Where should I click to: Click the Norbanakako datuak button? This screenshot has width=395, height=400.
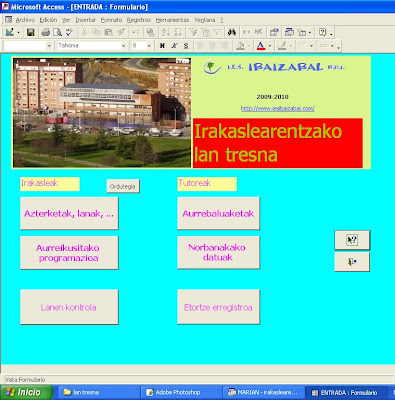click(218, 252)
